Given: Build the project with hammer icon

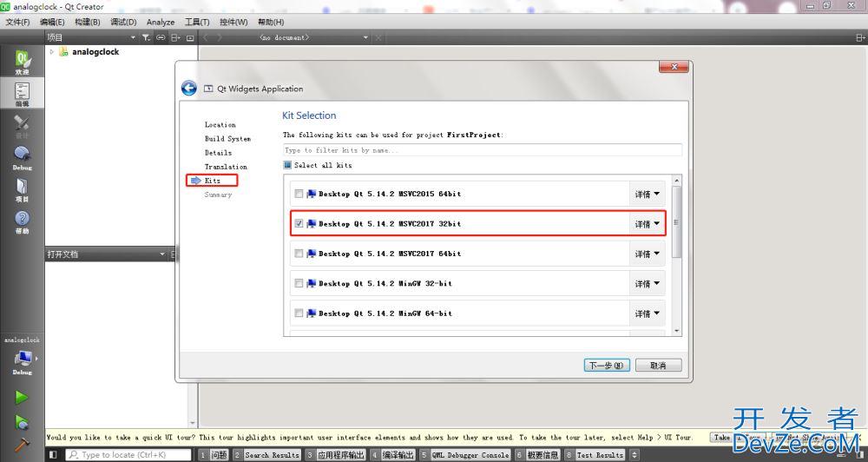Looking at the screenshot, I should point(22,445).
